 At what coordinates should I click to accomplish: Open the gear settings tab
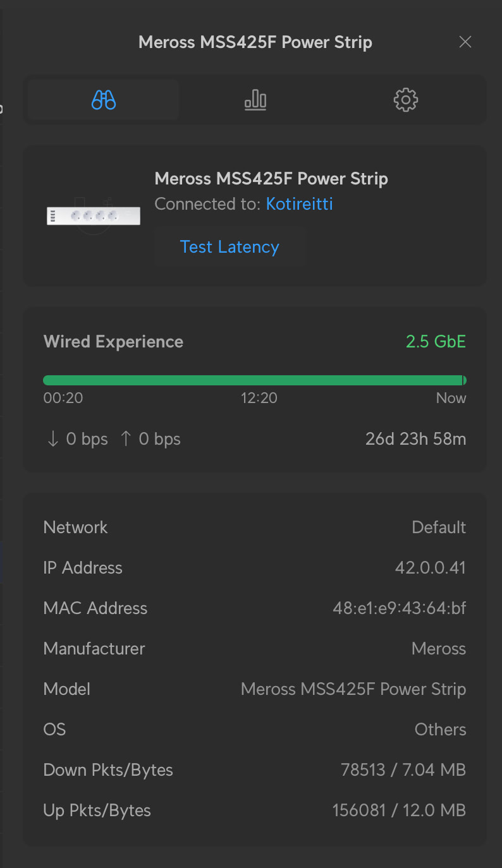pos(406,100)
